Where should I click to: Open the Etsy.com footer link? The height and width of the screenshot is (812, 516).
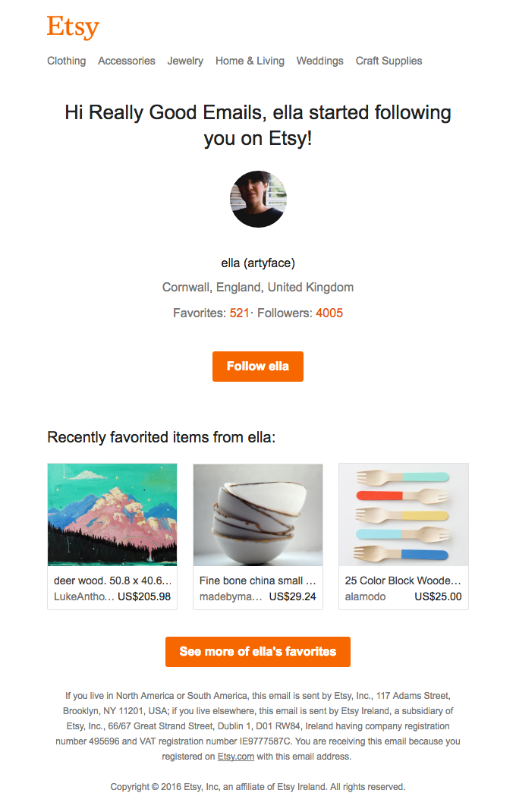point(236,757)
